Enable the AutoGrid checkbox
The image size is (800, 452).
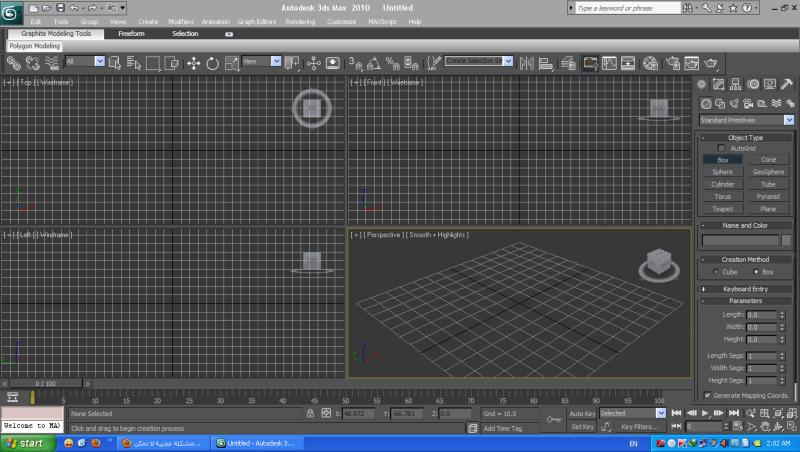[x=722, y=148]
